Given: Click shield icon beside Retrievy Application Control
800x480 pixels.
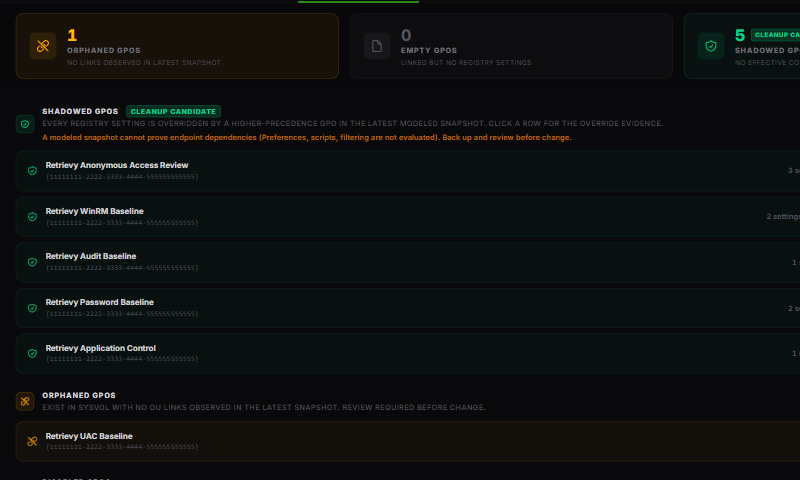Looking at the screenshot, I should 32,353.
